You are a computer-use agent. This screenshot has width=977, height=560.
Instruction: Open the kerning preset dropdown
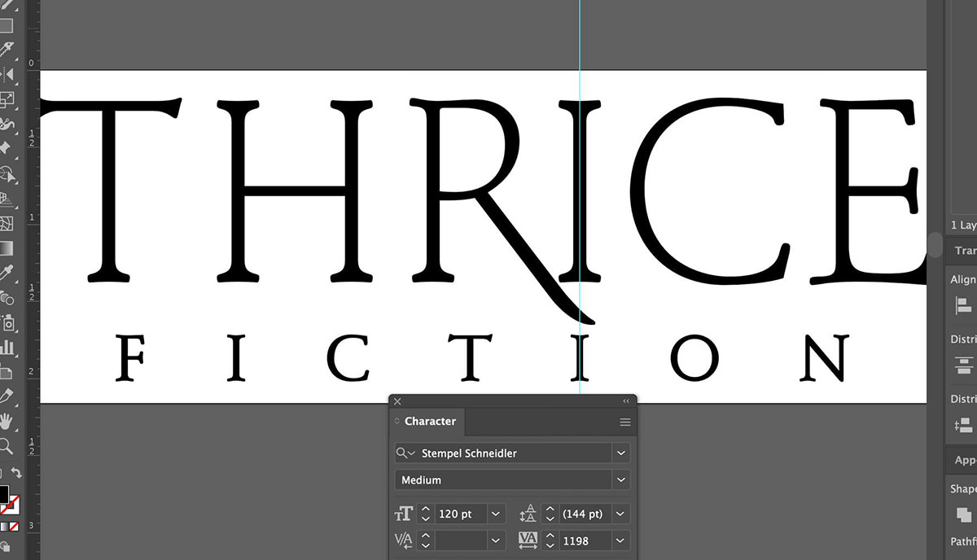pyautogui.click(x=496, y=540)
